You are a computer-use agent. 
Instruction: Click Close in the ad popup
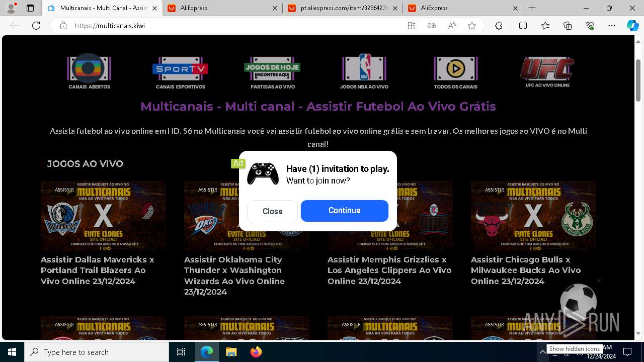(x=272, y=211)
